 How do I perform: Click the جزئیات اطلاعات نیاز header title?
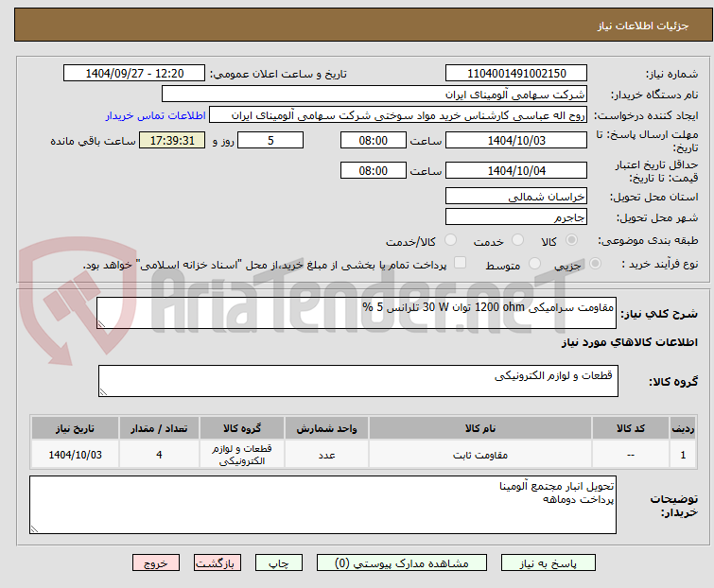click(x=642, y=26)
